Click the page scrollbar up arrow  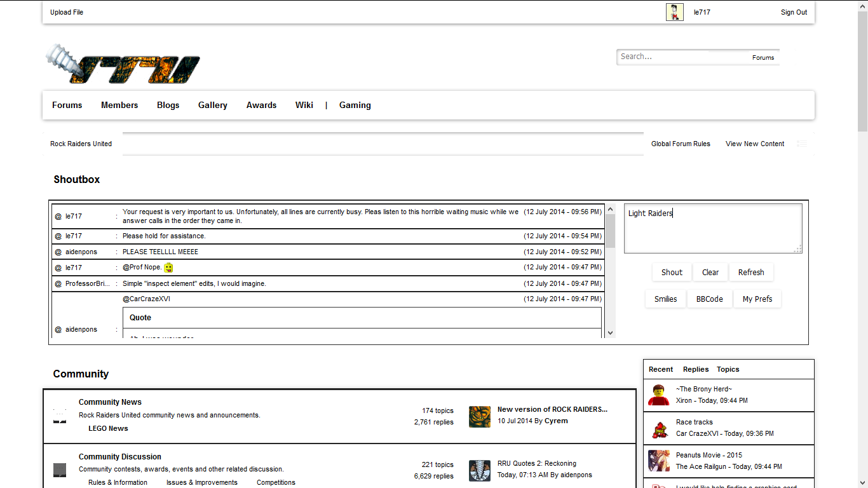click(x=862, y=5)
